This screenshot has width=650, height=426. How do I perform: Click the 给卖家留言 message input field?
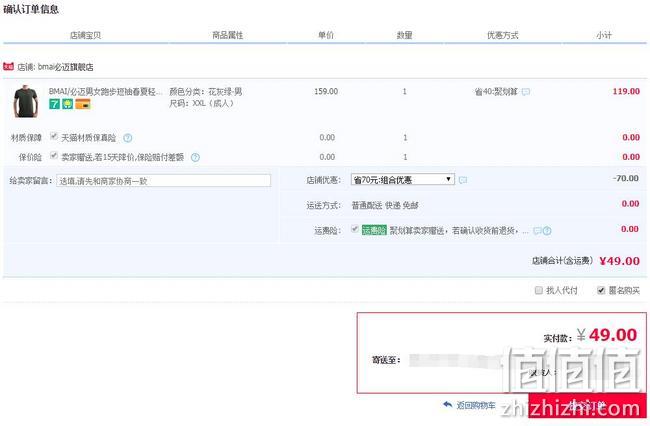click(x=163, y=181)
